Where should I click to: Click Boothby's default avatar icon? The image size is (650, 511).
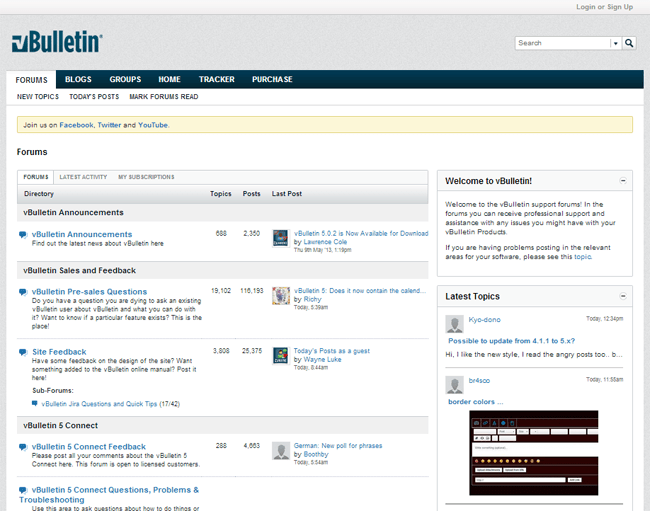pyautogui.click(x=281, y=450)
